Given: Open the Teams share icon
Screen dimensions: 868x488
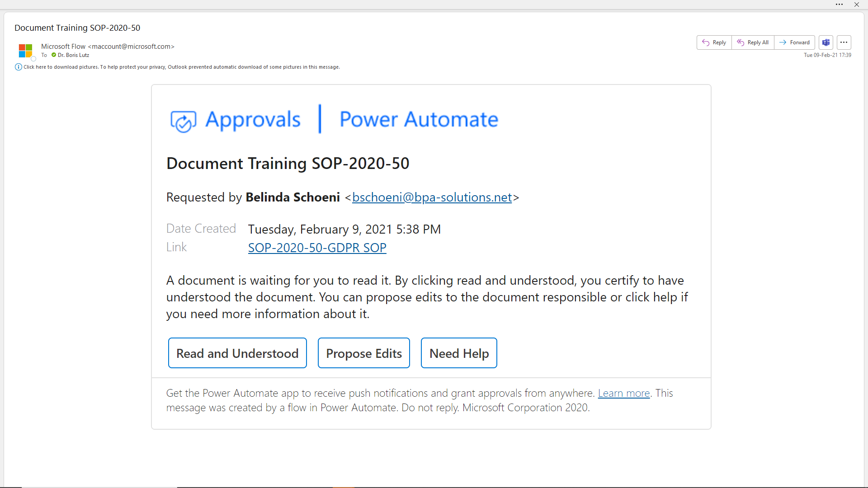Looking at the screenshot, I should 826,42.
